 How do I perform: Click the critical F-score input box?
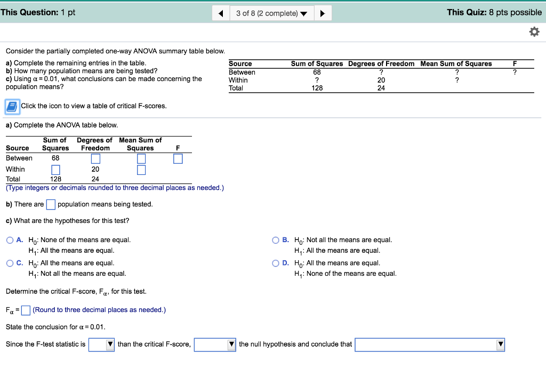point(26,310)
